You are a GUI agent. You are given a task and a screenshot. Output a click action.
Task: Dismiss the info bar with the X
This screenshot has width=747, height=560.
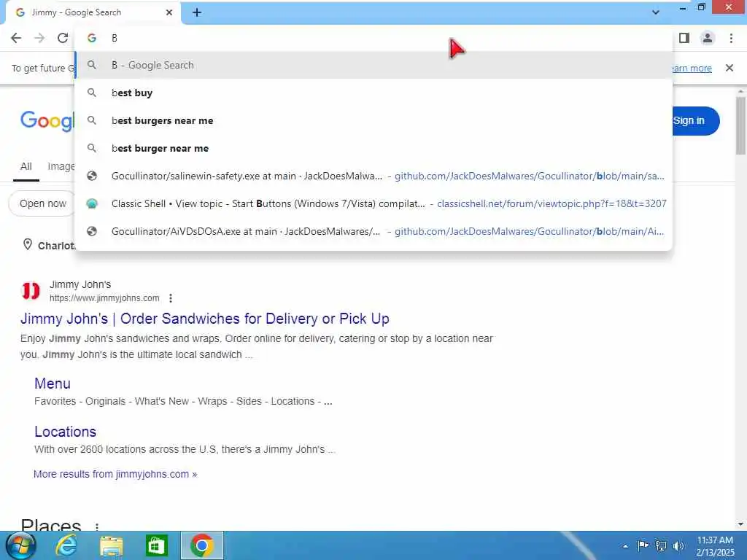pyautogui.click(x=729, y=68)
